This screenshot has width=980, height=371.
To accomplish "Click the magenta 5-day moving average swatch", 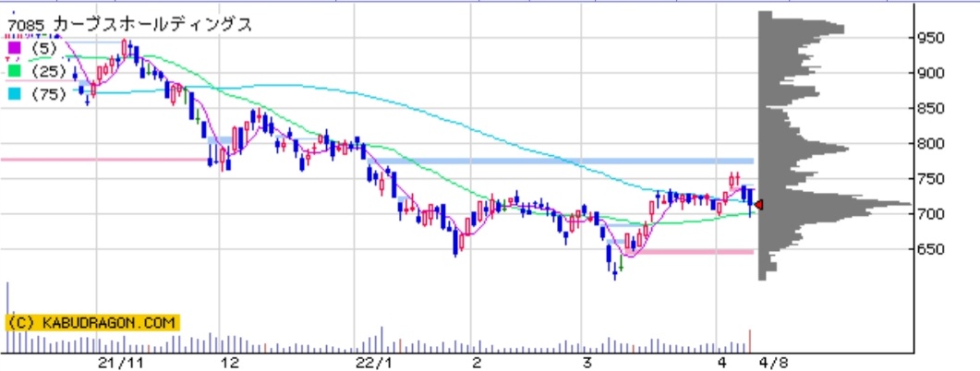I will coord(14,47).
